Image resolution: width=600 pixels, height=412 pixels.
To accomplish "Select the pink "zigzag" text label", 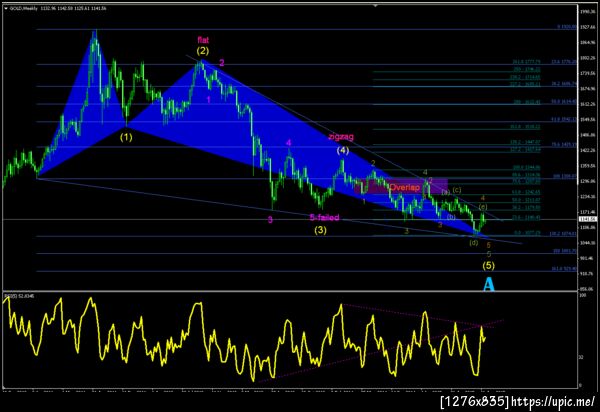I will click(x=341, y=137).
